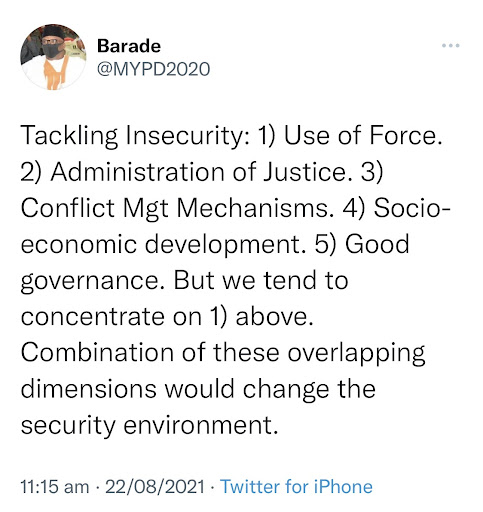Click the phrase Combination of these overlapping
483x512 pixels.
coord(223,353)
